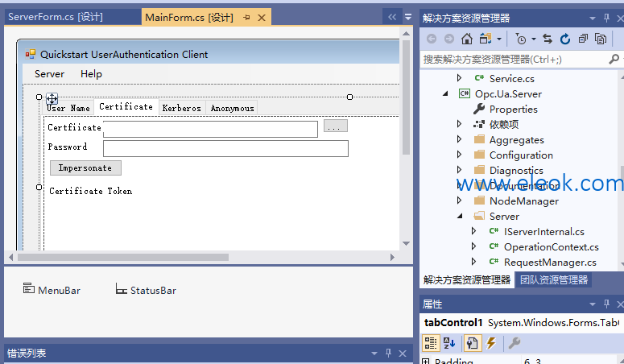Expand the Service.cs tree node
The height and width of the screenshot is (364, 624).
click(459, 78)
